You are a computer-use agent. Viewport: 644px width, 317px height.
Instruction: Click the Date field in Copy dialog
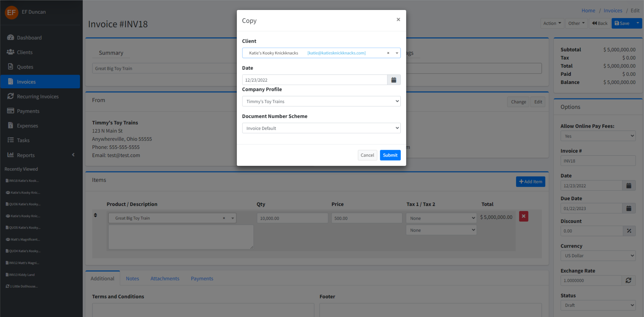[314, 80]
